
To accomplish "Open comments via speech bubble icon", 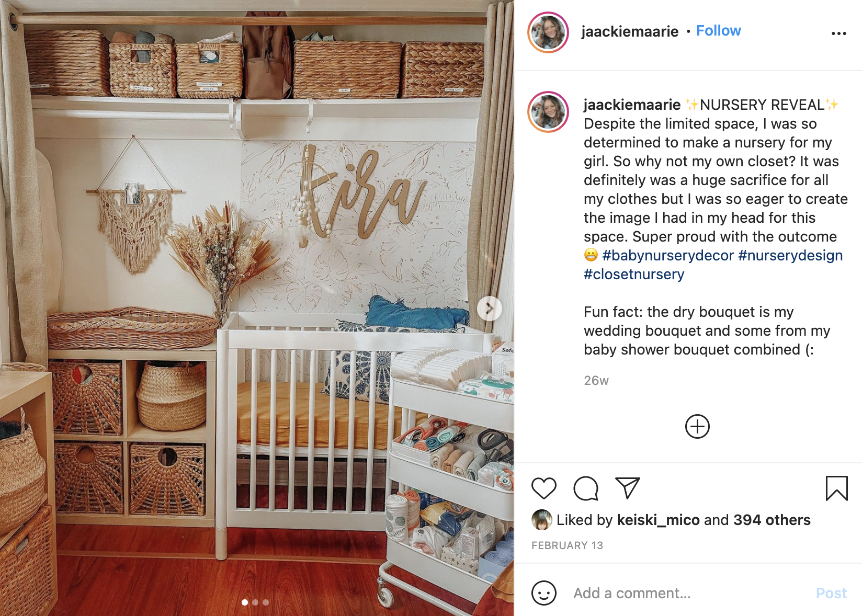I will [x=585, y=488].
